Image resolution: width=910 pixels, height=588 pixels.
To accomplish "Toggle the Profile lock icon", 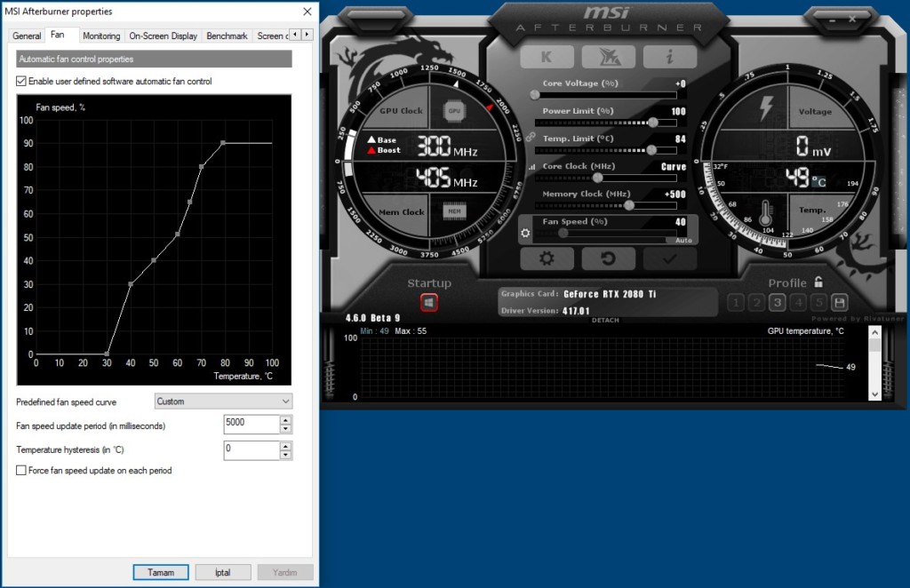I will (x=818, y=282).
